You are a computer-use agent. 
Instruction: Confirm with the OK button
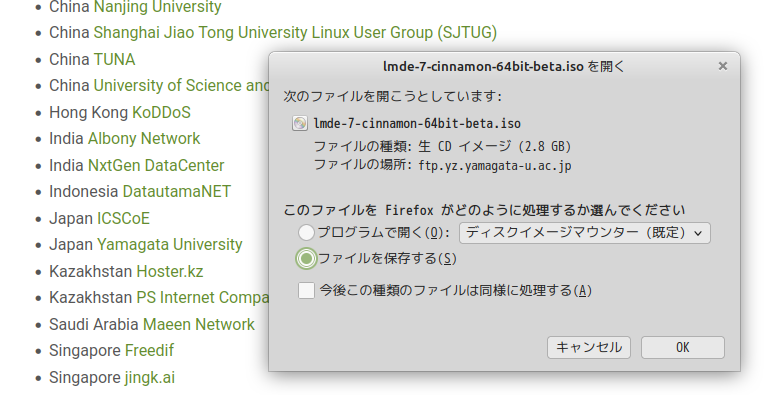click(x=682, y=347)
